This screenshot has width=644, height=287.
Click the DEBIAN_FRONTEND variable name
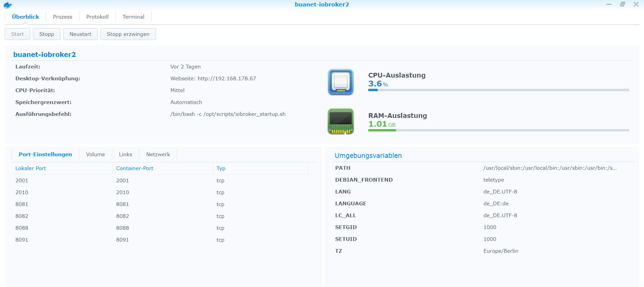[364, 180]
